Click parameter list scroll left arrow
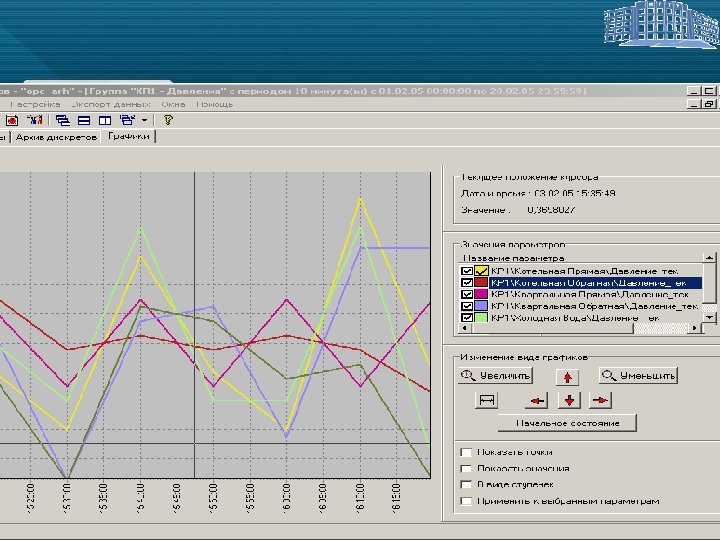Image resolution: width=720 pixels, height=540 pixels. [x=464, y=328]
